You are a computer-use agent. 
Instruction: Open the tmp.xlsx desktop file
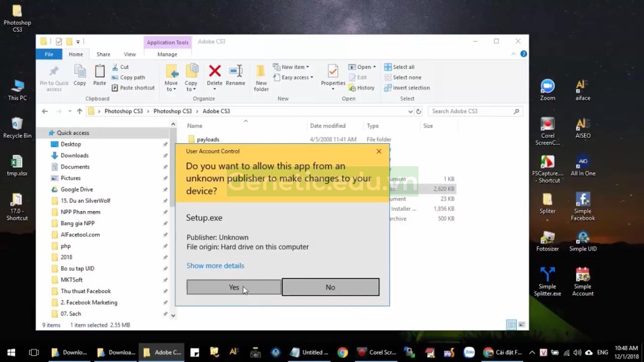pyautogui.click(x=17, y=165)
